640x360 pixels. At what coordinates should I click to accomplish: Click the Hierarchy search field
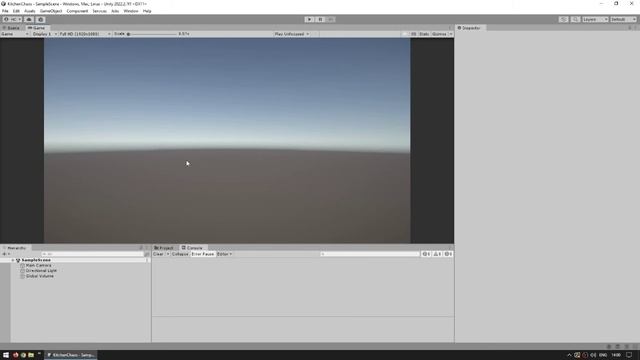[x=92, y=254]
